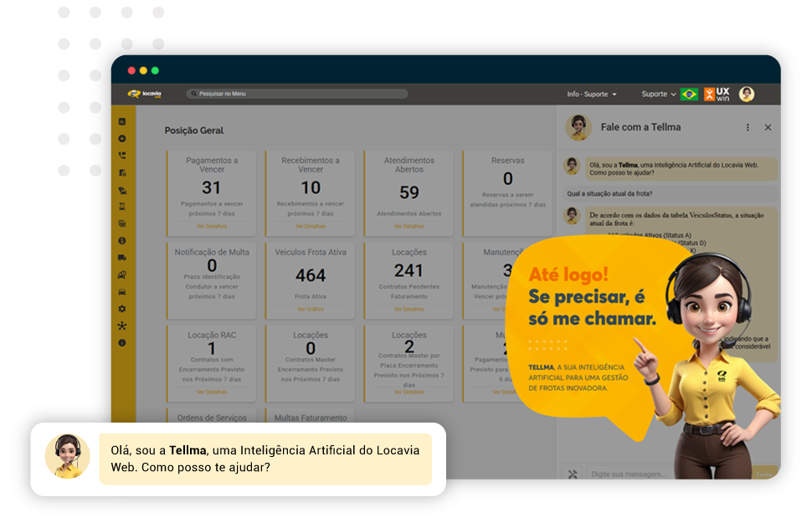Screen dimensions: 812x523
Task: Click the Pesquisar no Menu search field
Action: click(x=297, y=94)
